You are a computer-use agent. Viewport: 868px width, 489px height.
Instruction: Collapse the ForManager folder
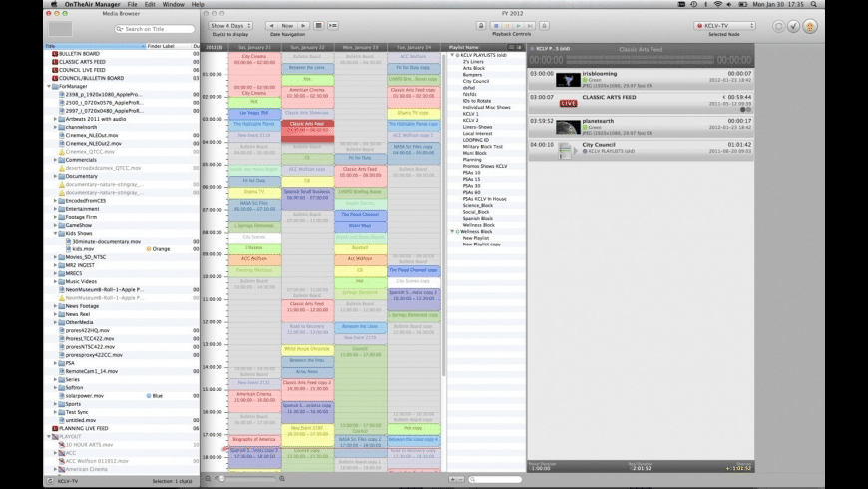tap(49, 87)
